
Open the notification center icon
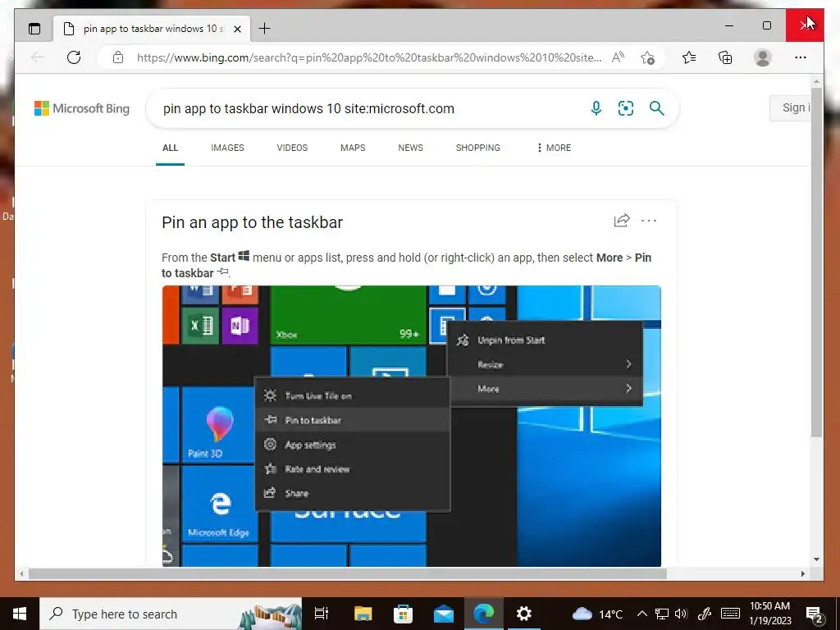click(815, 614)
